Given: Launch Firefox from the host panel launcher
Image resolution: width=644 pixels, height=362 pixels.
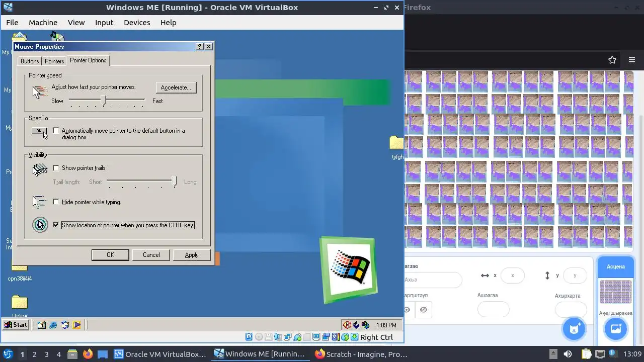Looking at the screenshot, I should 88,354.
